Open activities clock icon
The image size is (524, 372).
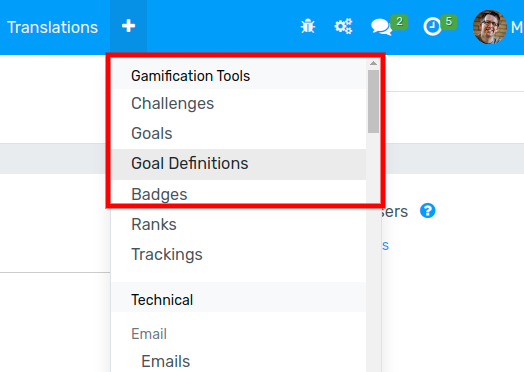pyautogui.click(x=432, y=27)
